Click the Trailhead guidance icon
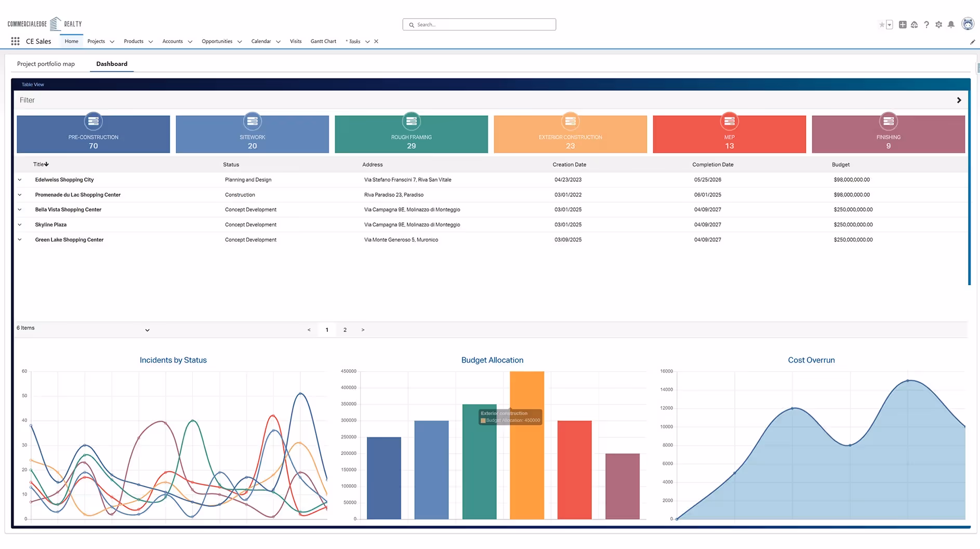Screen dimensions: 980x549 pyautogui.click(x=914, y=24)
